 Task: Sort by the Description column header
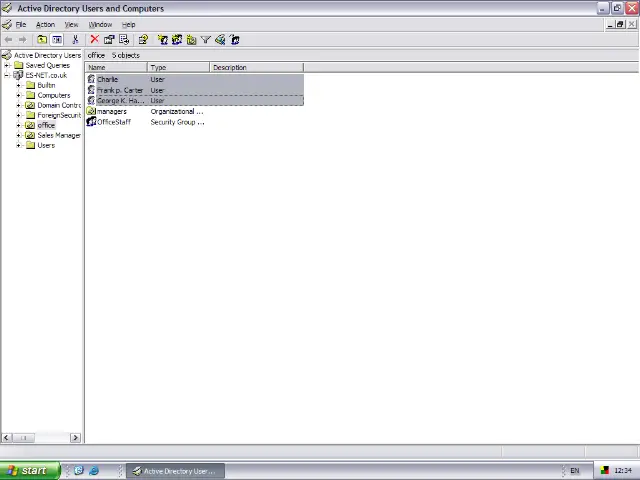tap(257, 67)
